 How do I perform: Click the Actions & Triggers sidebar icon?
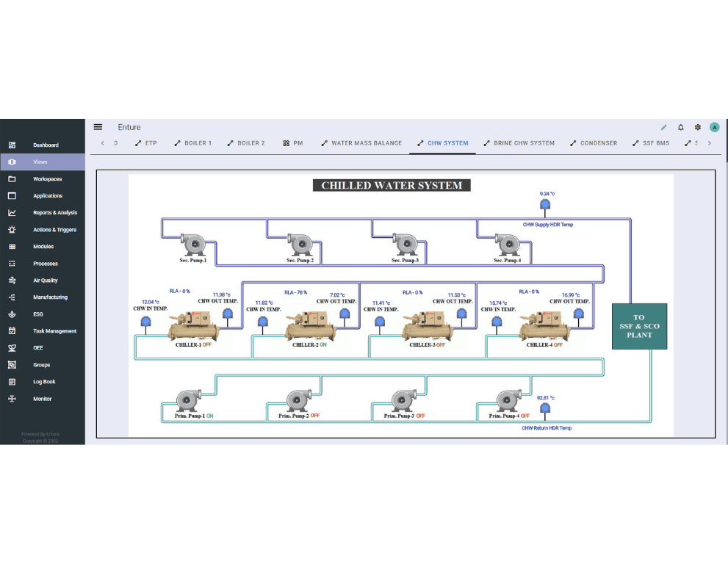pyautogui.click(x=12, y=230)
